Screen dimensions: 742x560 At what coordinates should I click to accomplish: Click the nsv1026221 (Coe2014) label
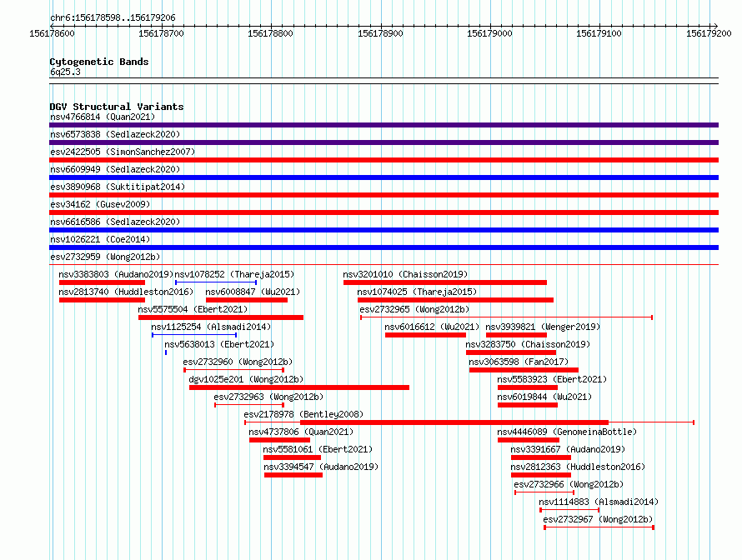tap(100, 239)
